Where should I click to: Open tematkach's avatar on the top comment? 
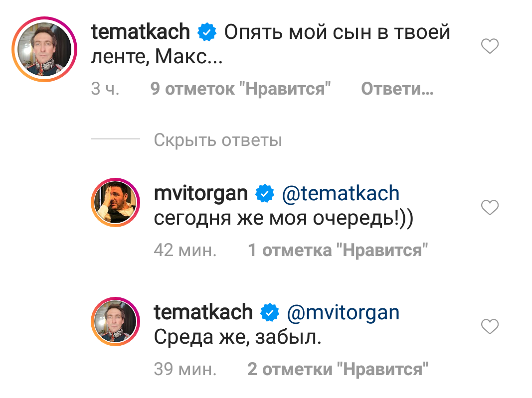[44, 48]
